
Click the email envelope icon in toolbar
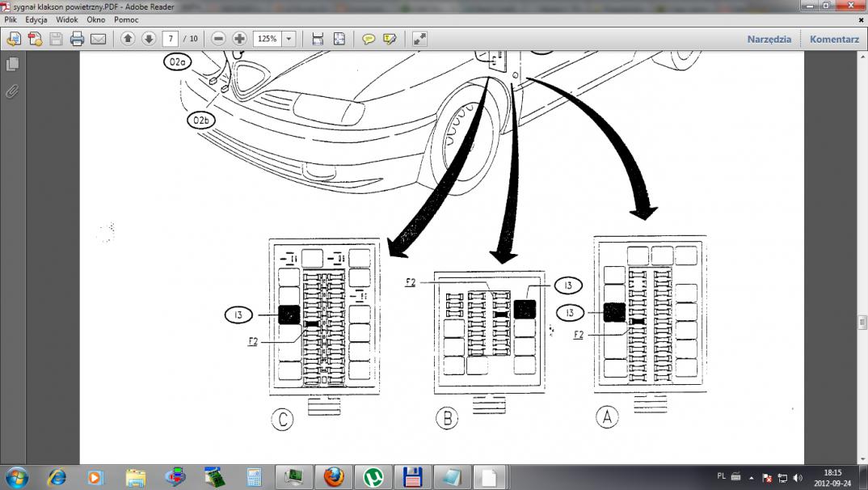point(98,39)
